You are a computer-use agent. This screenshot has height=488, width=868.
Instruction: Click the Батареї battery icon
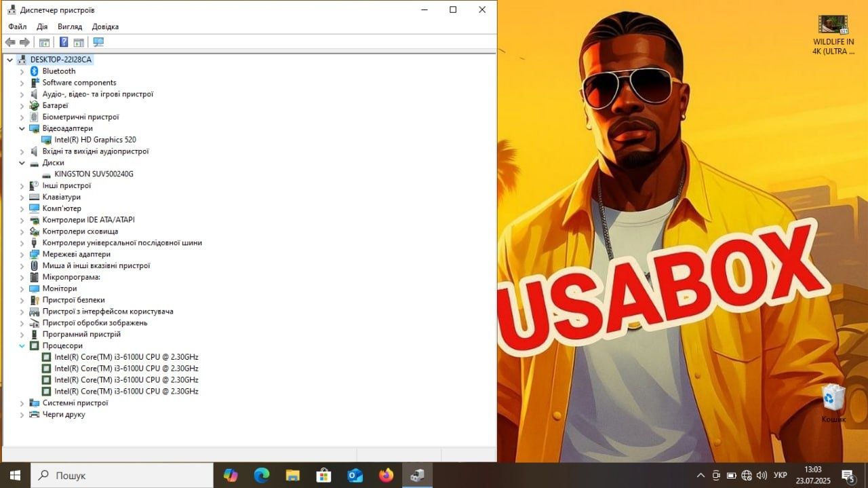click(35, 106)
